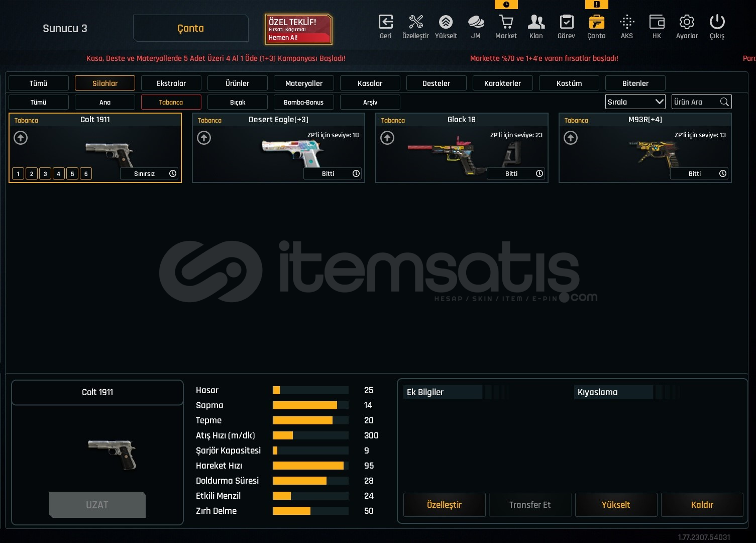Click the Ürün Ara search field
756x543 pixels.
click(702, 102)
